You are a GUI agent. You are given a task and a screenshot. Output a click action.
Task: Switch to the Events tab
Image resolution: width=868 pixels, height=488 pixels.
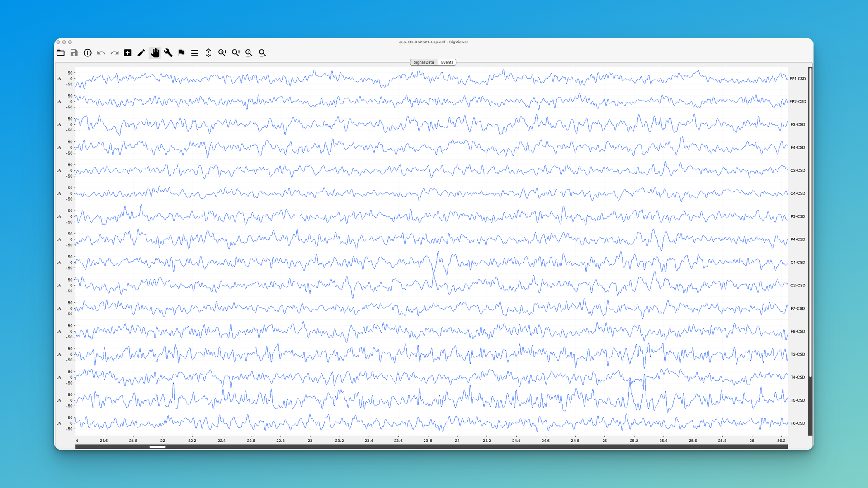(x=447, y=62)
